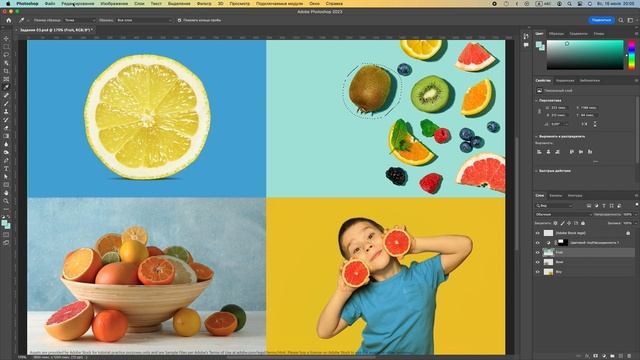The height and width of the screenshot is (360, 640).
Task: Hide the Adobe Stock legal layer
Action: coord(538,233)
